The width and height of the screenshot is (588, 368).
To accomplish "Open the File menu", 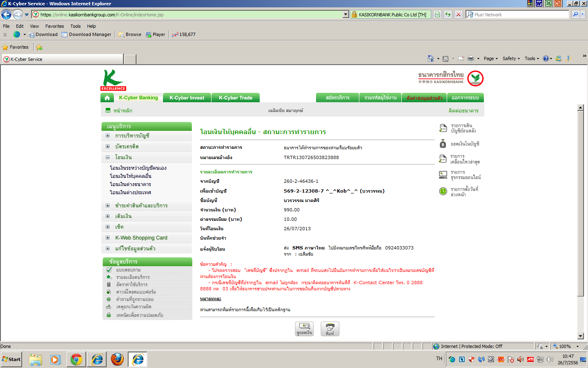I will pos(6,26).
